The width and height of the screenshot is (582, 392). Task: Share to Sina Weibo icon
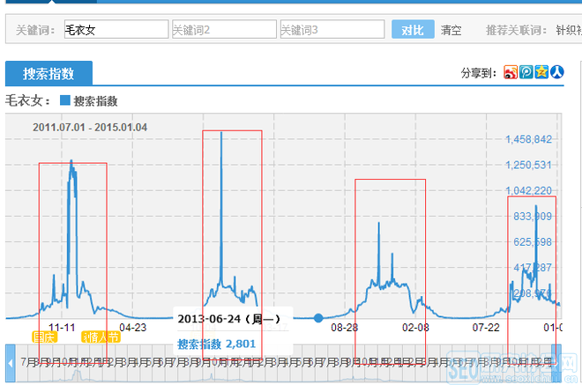tap(511, 72)
